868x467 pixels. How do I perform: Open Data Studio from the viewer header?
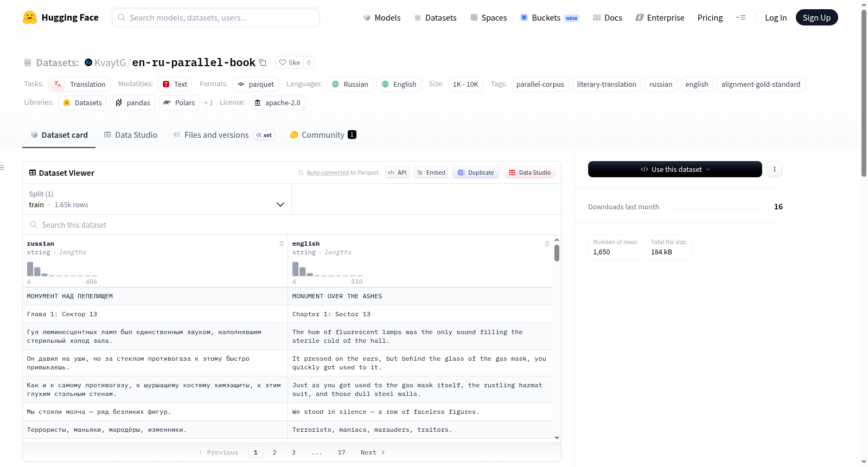[529, 172]
